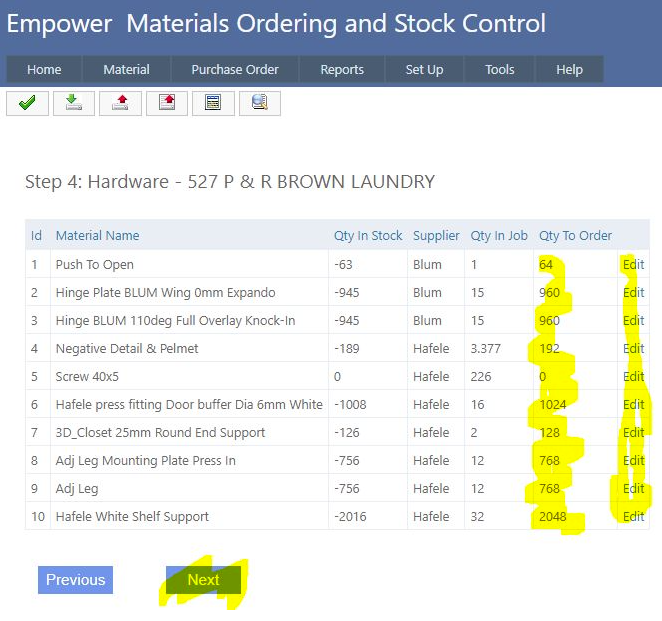
Task: Click the red up-arrow export icon
Action: [x=120, y=103]
